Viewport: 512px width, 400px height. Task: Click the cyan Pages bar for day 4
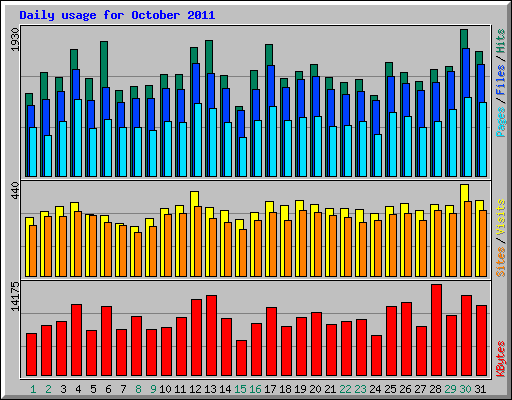(78, 138)
